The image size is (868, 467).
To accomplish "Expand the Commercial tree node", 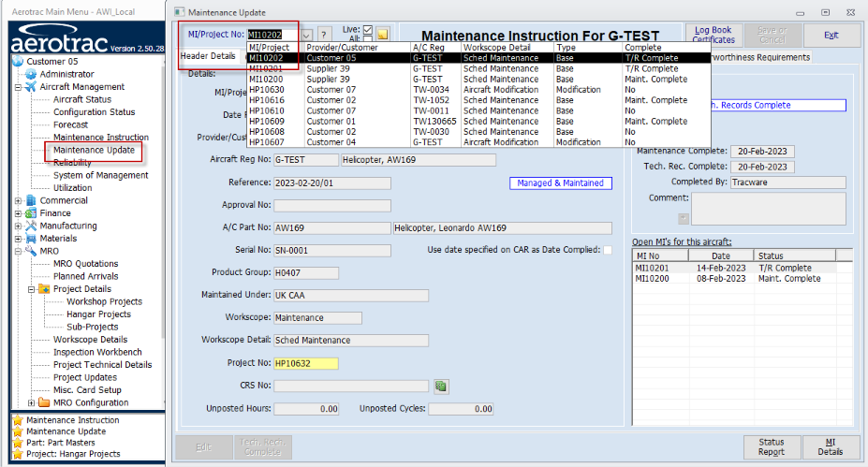I will click(18, 200).
